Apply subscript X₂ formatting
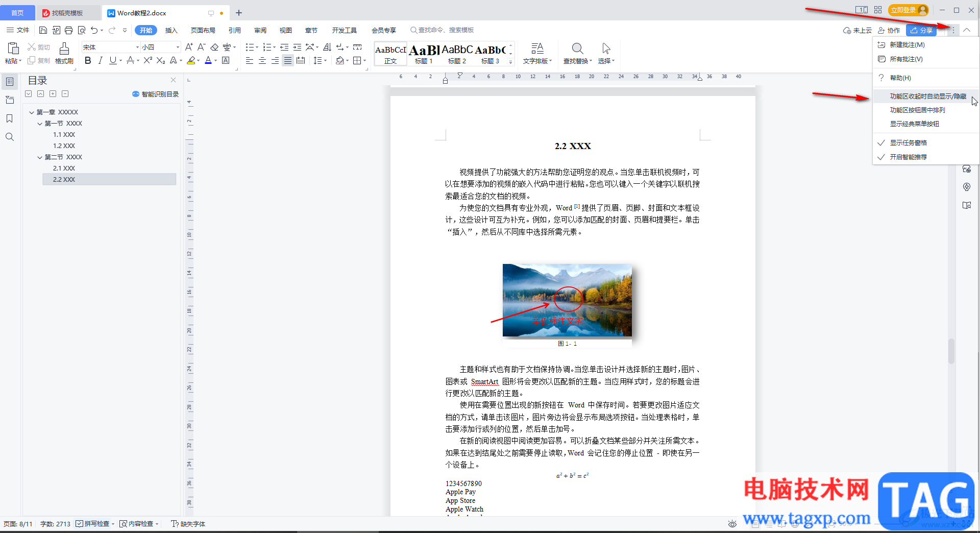Screen dimensions: 980x533 161,60
